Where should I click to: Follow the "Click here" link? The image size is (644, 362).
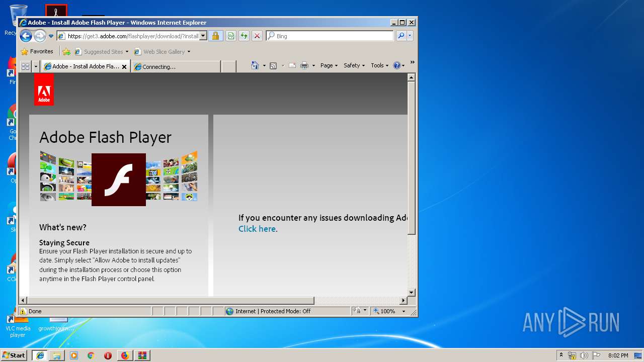[257, 229]
